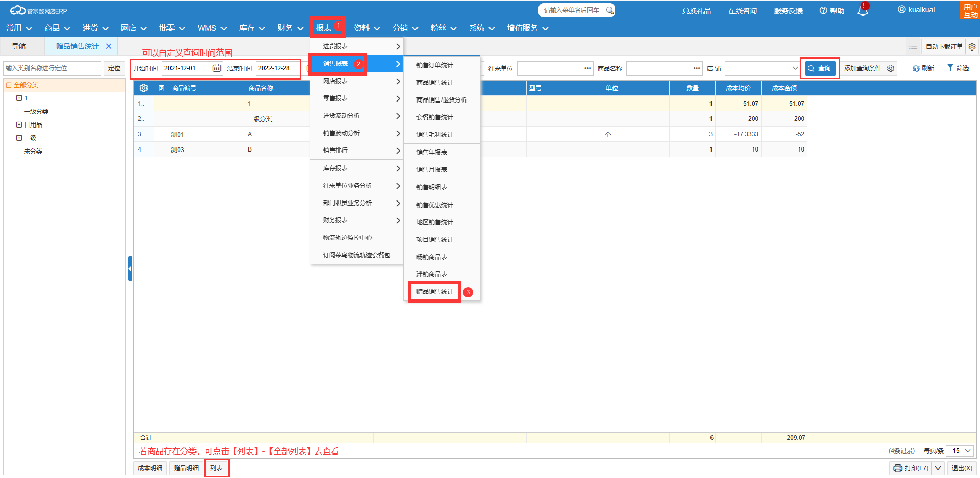
Task: Select 赠品销售统计 from the submenu
Action: coord(434,292)
